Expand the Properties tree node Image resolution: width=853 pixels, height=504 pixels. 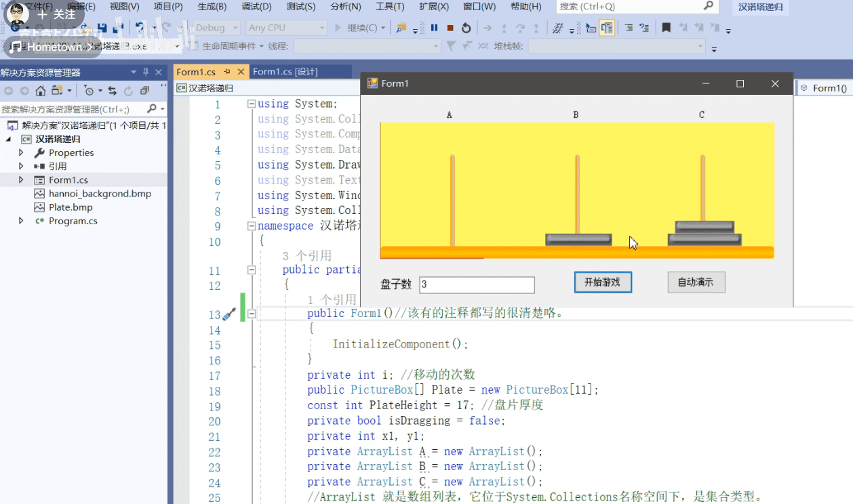[x=21, y=153]
